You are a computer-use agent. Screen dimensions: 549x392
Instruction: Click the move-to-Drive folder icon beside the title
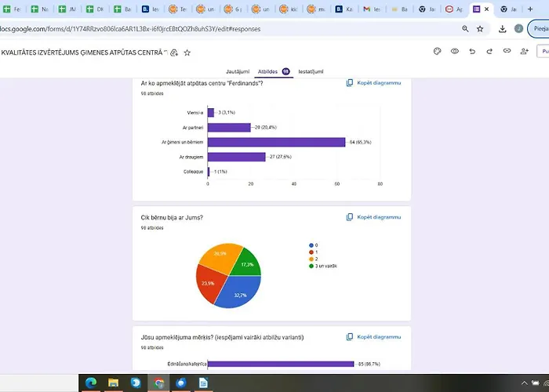[x=174, y=53]
